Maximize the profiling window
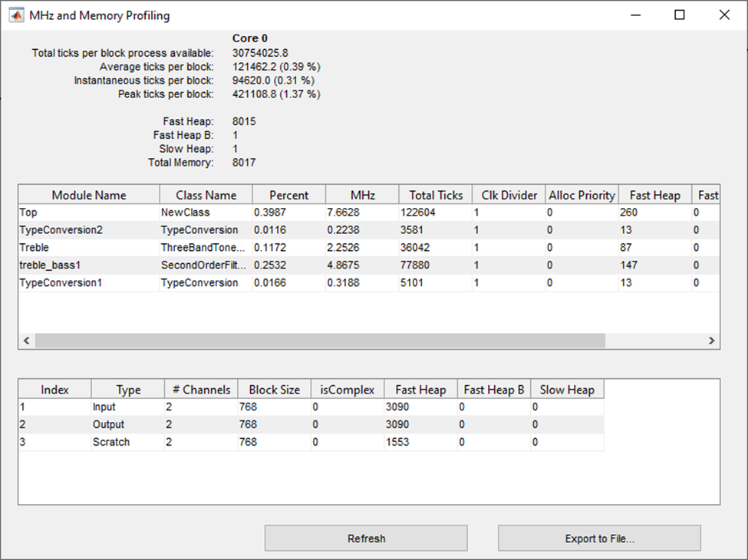This screenshot has width=748, height=560. (680, 15)
